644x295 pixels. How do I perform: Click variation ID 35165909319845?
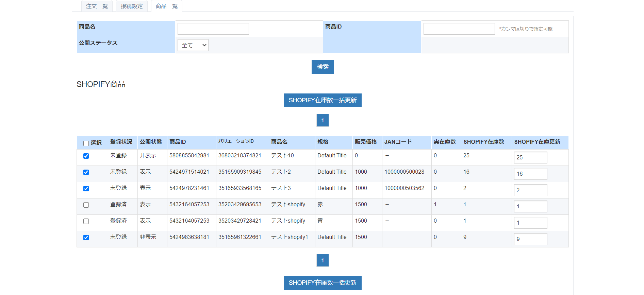(240, 172)
